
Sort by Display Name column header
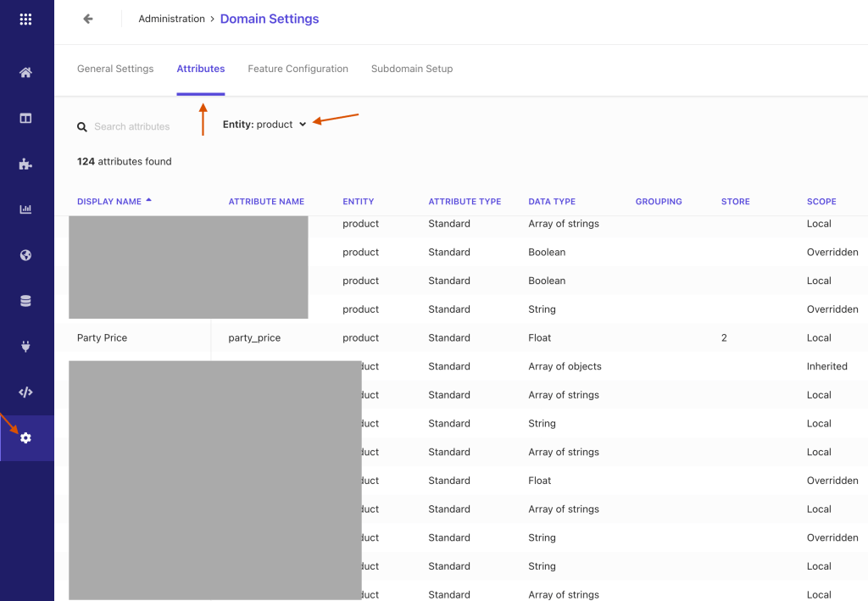[x=109, y=202]
